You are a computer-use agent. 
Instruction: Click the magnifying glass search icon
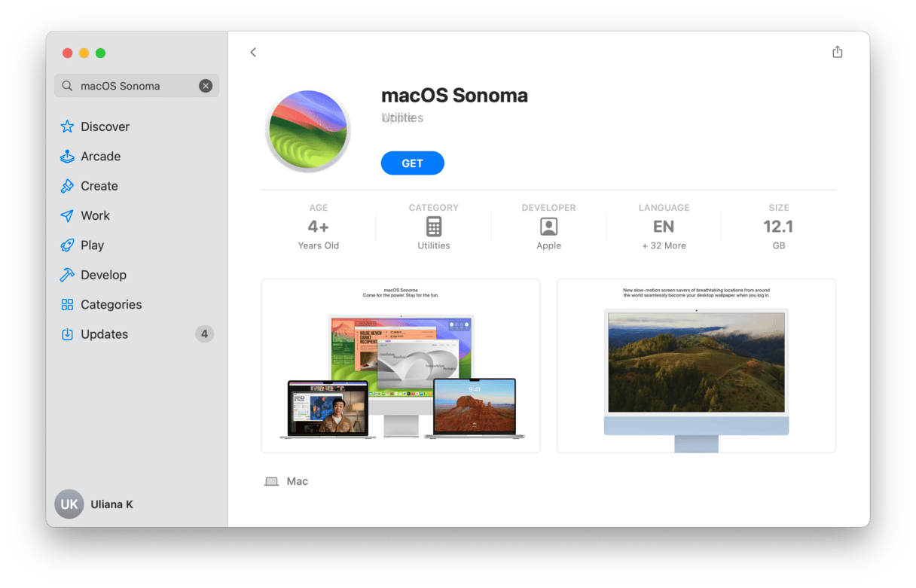(x=67, y=86)
